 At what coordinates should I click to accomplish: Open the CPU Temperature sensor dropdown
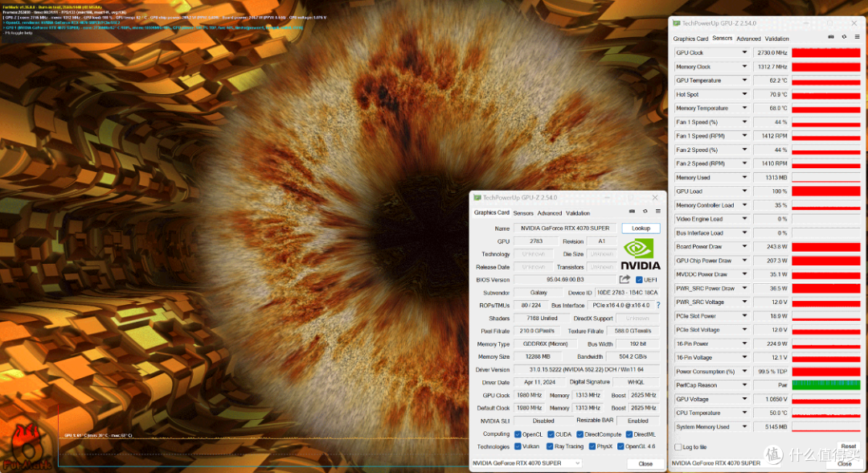point(744,413)
